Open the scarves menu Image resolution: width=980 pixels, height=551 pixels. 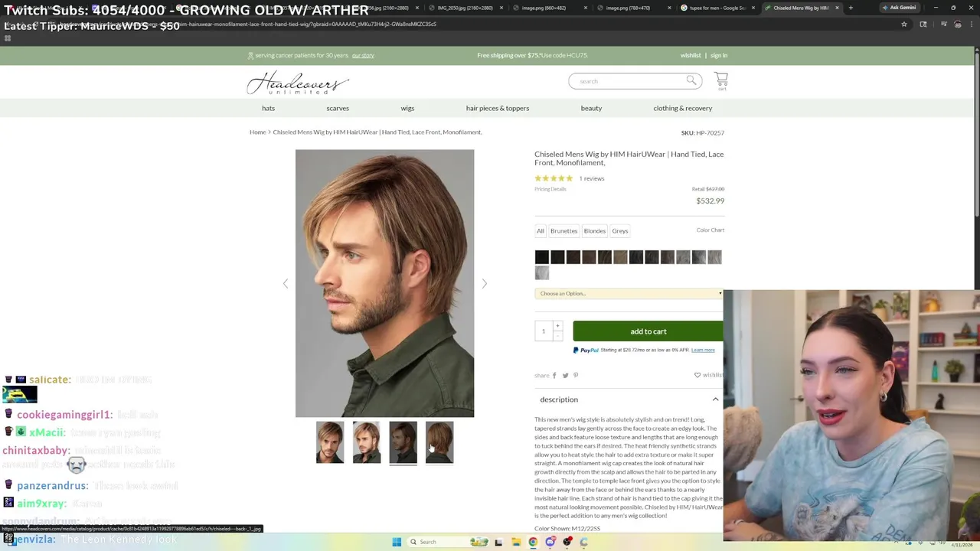click(338, 108)
